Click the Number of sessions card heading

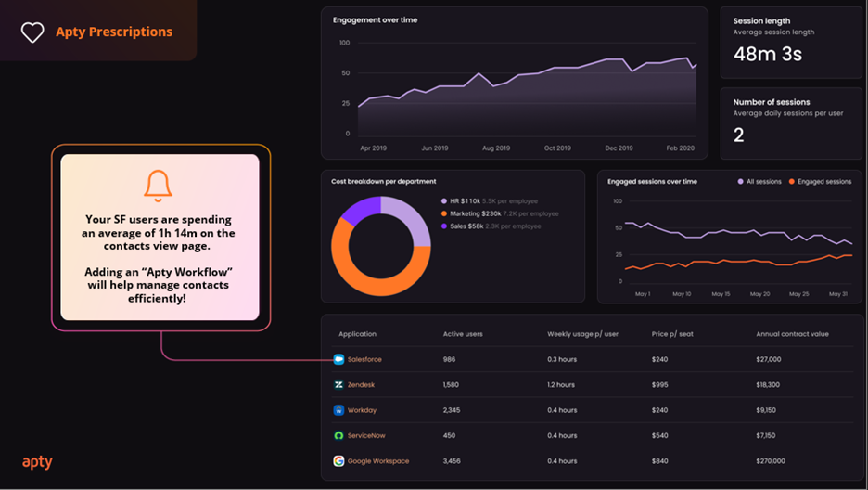point(772,102)
